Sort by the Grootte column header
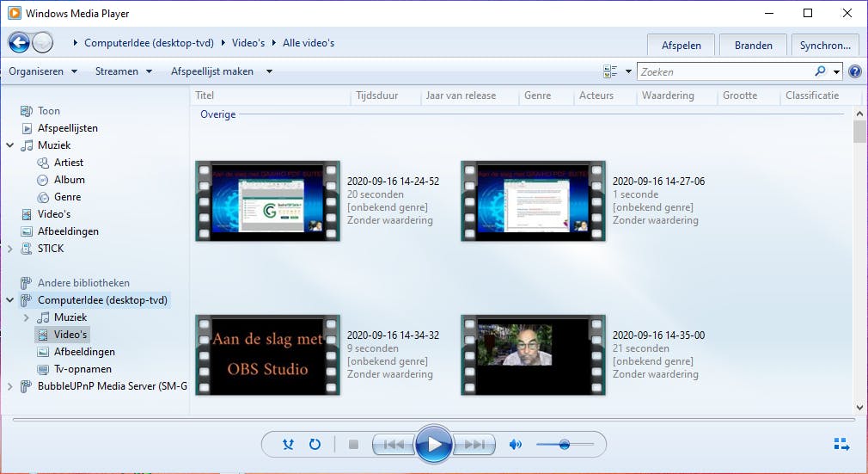The height and width of the screenshot is (474, 868). pos(749,95)
